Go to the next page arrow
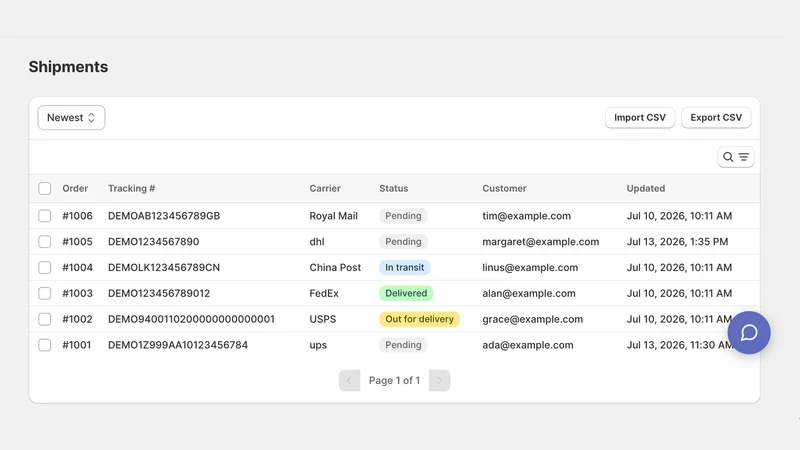The width and height of the screenshot is (800, 450). pyautogui.click(x=439, y=381)
